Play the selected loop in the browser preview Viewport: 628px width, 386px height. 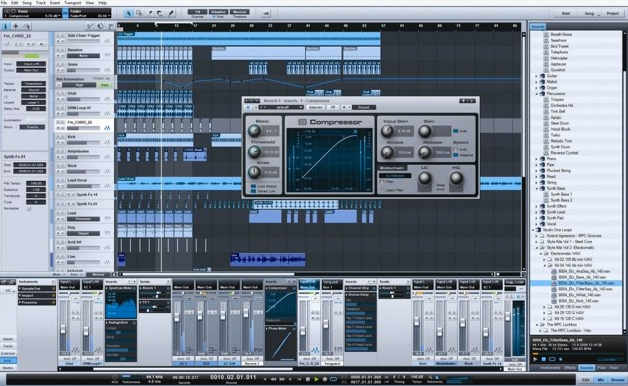(x=535, y=359)
